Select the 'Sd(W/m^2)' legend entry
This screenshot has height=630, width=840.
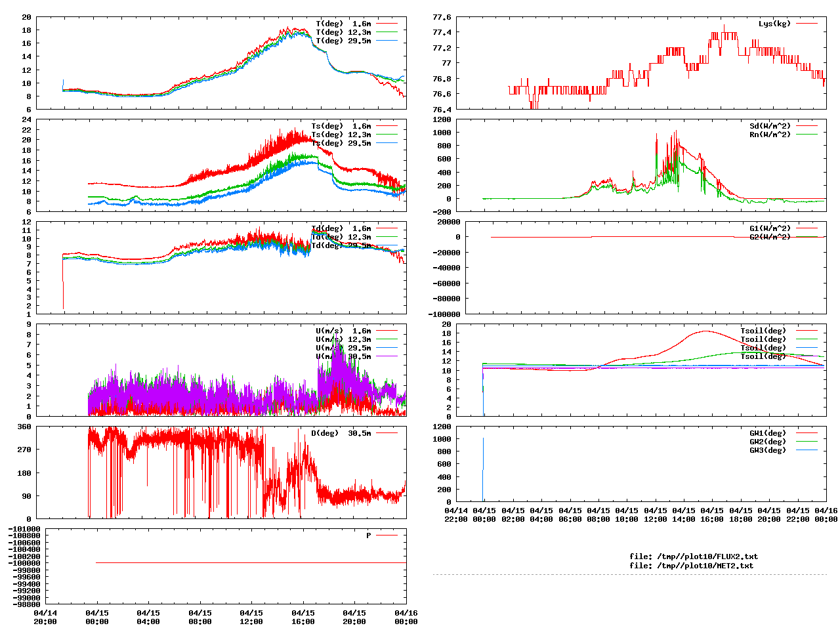pyautogui.click(x=770, y=126)
